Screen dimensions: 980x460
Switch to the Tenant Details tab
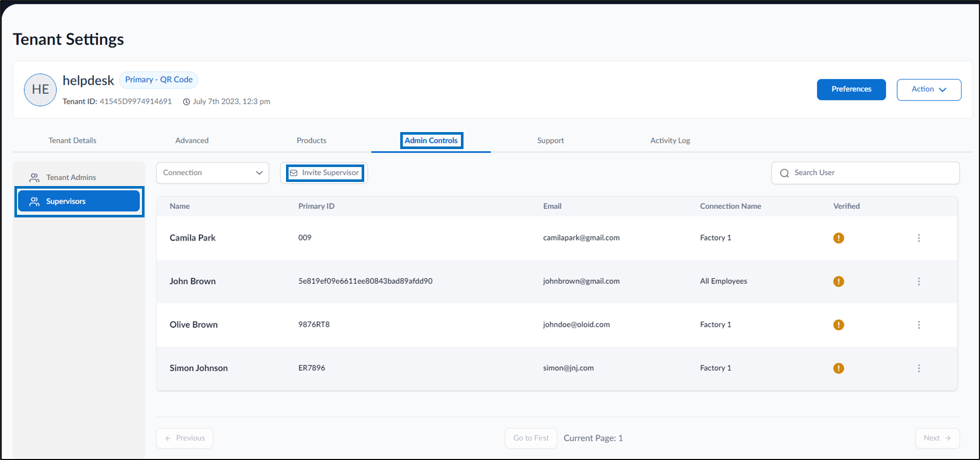73,140
